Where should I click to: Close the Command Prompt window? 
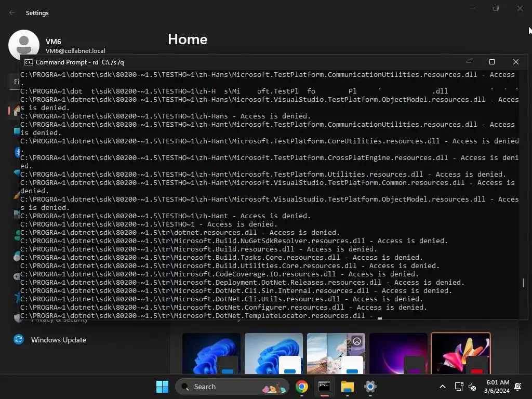coord(516,62)
